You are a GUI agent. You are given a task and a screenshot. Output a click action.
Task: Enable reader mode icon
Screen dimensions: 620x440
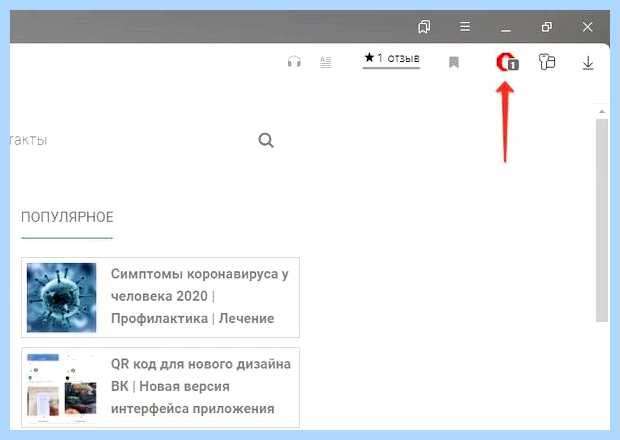click(x=325, y=62)
